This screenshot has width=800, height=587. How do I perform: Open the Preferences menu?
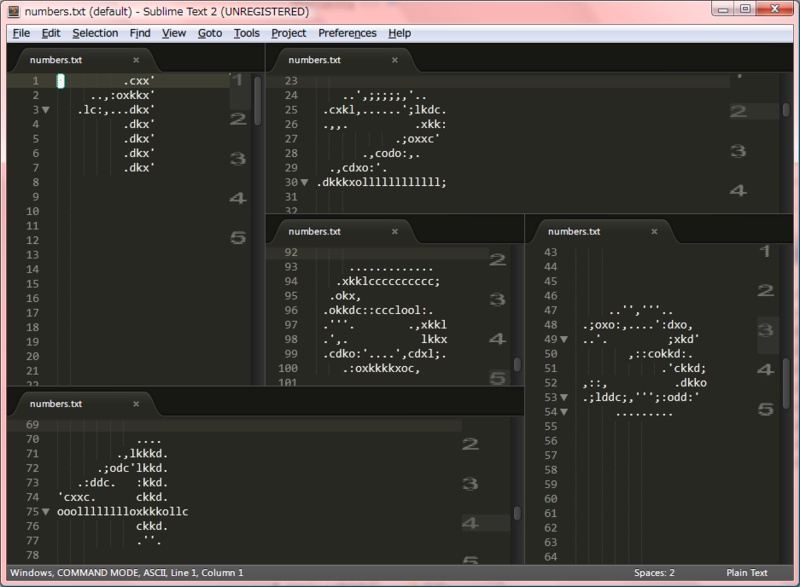pyautogui.click(x=347, y=33)
